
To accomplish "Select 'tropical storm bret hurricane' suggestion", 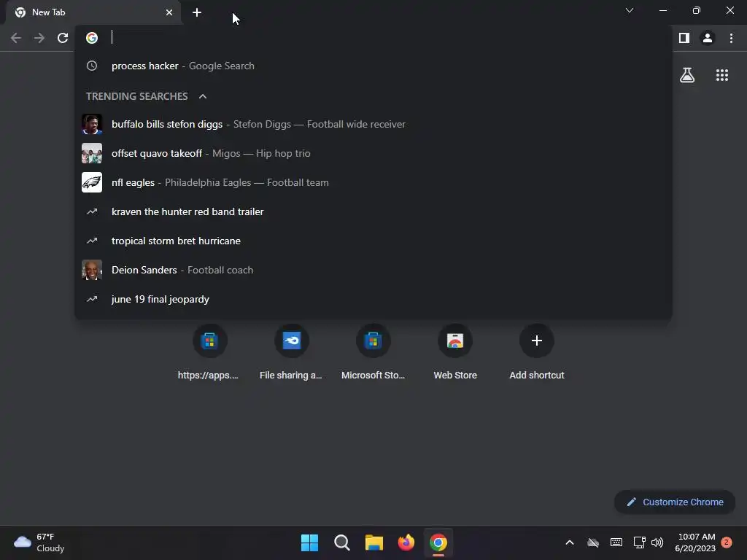I will 373,241.
